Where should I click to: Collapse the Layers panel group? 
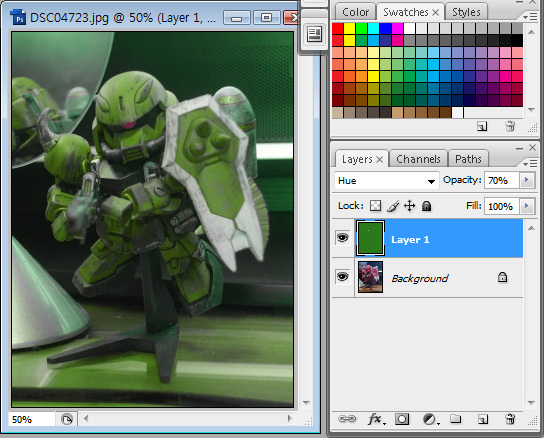tap(519, 149)
